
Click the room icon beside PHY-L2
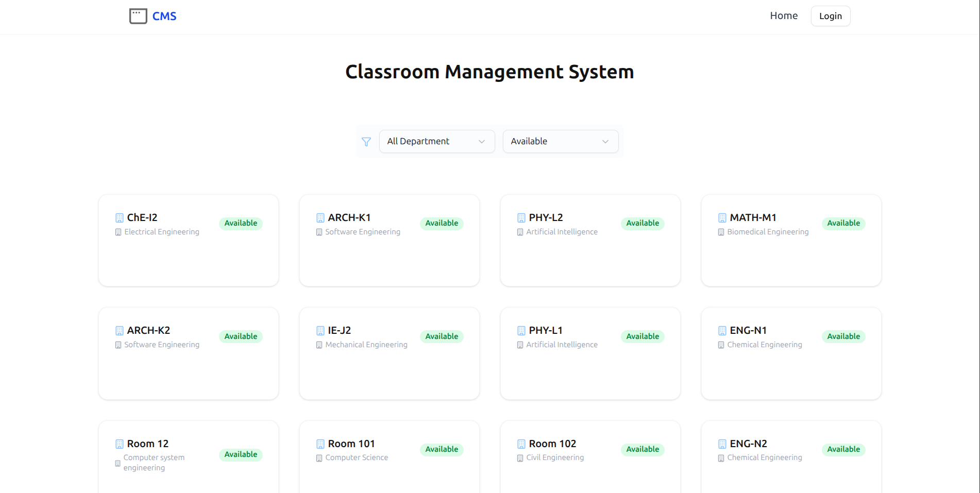[521, 218]
